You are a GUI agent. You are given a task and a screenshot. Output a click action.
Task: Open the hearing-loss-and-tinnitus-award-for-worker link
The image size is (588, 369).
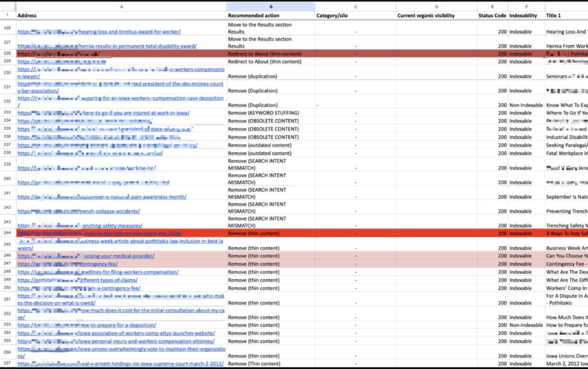pos(99,32)
